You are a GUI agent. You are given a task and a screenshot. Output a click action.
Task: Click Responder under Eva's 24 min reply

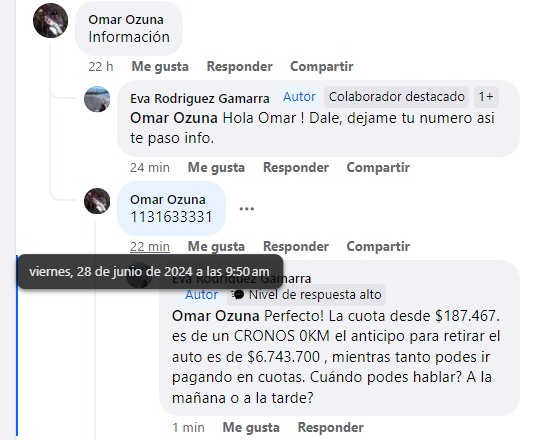(296, 167)
